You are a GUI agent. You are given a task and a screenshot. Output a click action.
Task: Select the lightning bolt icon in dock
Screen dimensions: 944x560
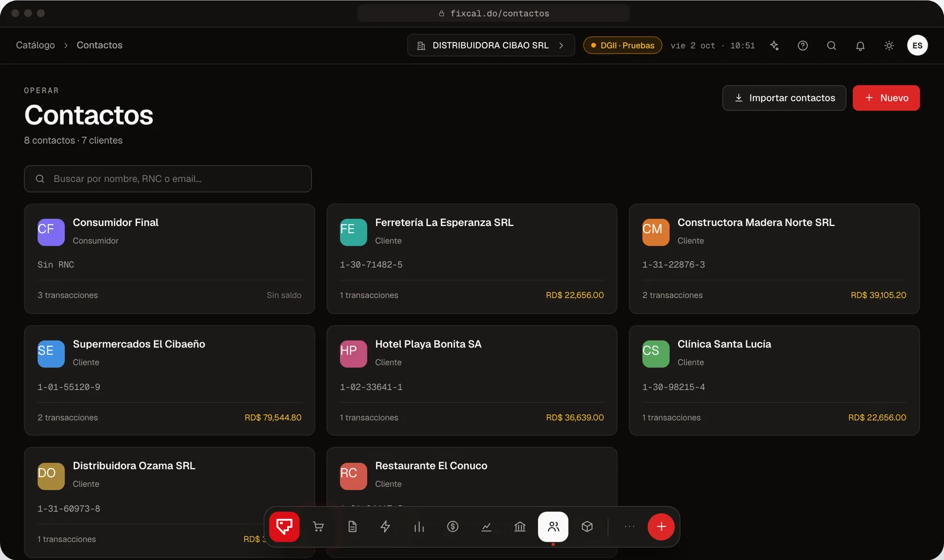pos(385,526)
